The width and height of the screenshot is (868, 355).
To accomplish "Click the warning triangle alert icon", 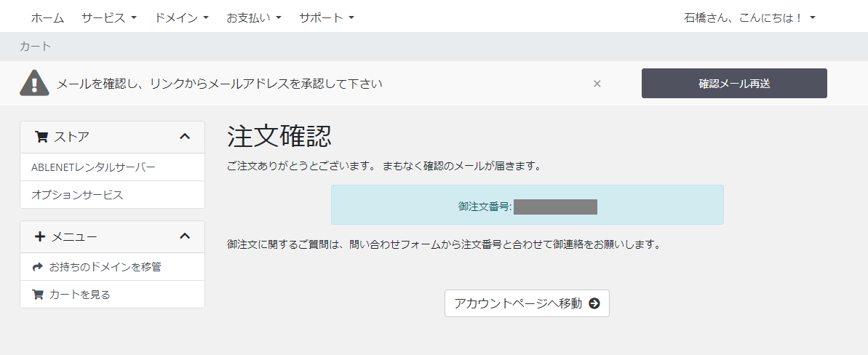I will [x=34, y=83].
